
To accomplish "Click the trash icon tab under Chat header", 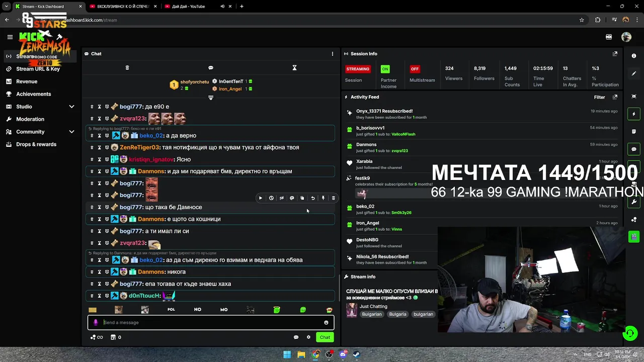I will point(127,68).
